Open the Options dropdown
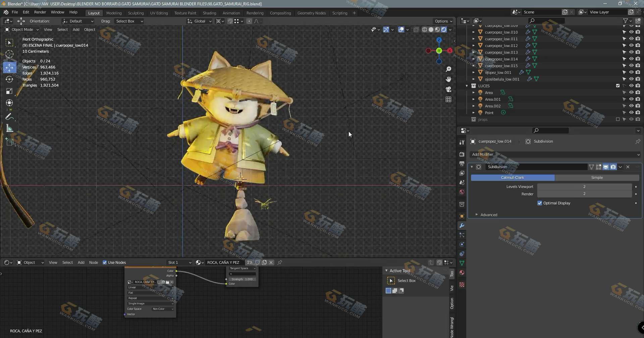Screen dimensions: 644x338 (x=443, y=21)
